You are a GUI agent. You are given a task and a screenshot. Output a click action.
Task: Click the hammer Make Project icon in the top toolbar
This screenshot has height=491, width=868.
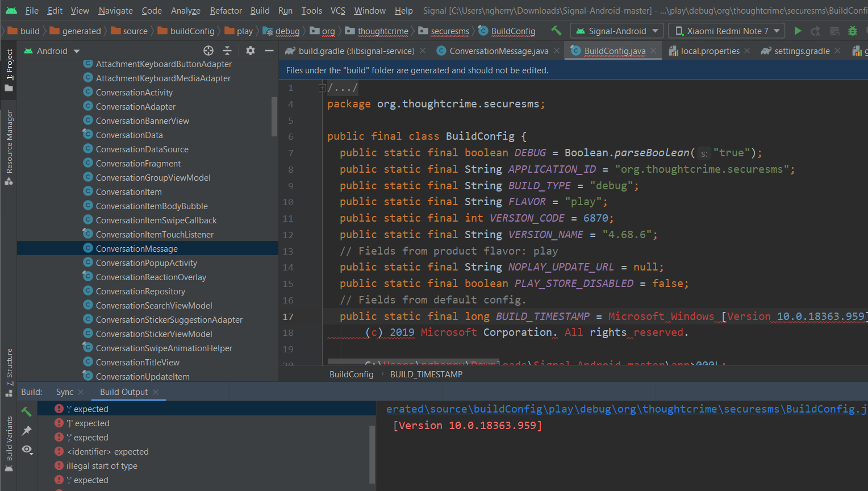556,31
